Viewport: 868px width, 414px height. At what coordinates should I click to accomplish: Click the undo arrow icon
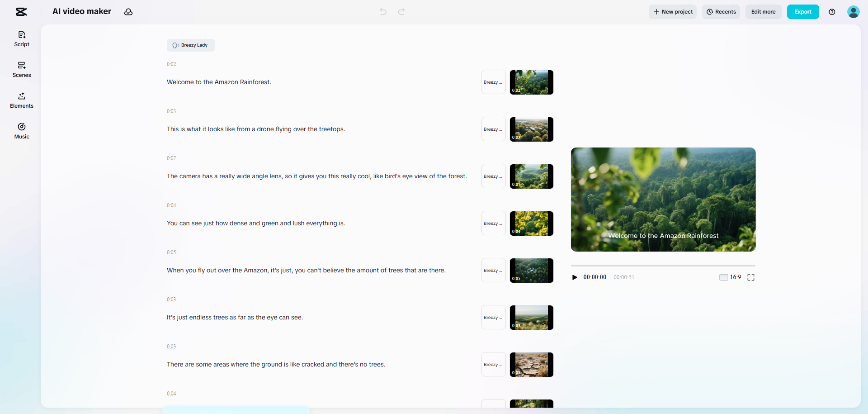click(x=382, y=12)
